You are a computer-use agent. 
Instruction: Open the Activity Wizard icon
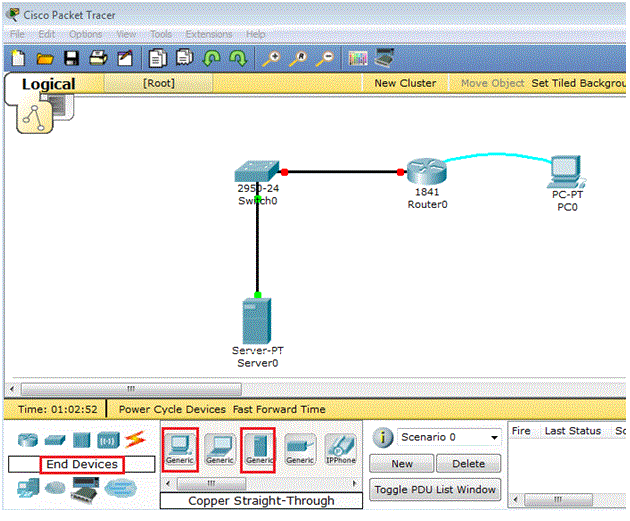[125, 58]
